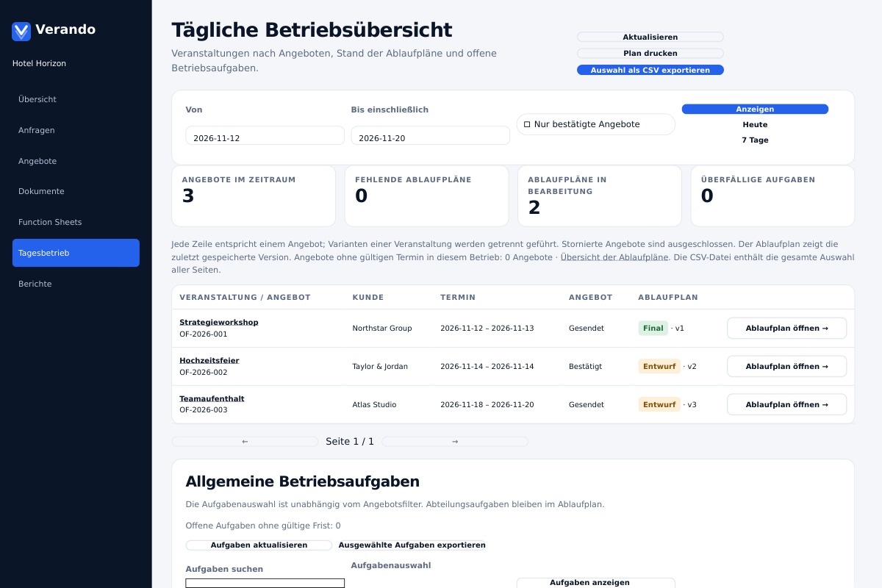
Task: Click customer Northstar Group
Action: pos(382,328)
